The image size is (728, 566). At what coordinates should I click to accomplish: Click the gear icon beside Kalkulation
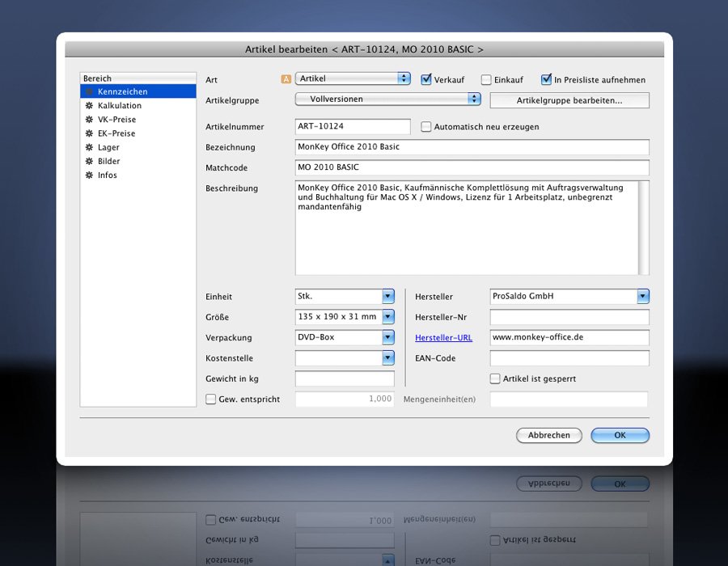tap(89, 105)
